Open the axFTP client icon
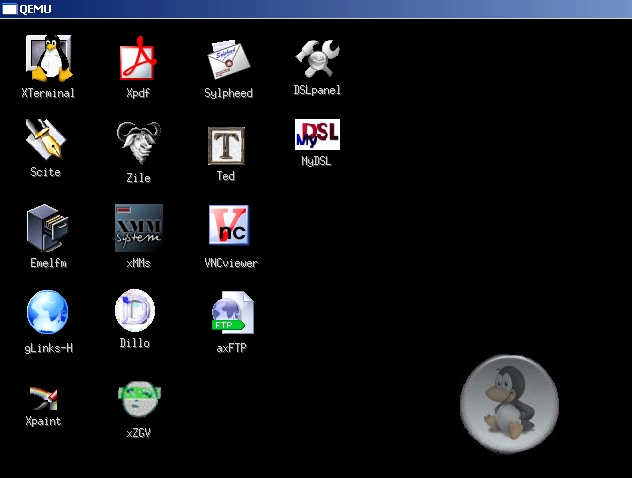Screen dimensions: 632x478 [233, 312]
